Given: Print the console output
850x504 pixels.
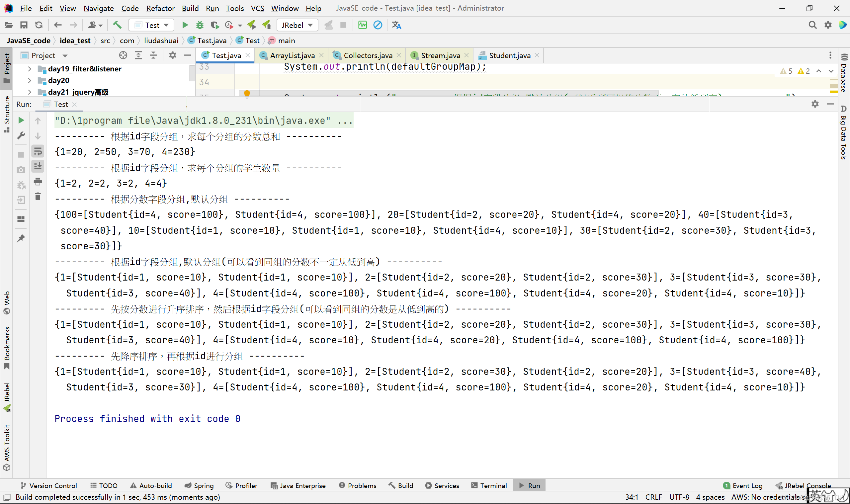Looking at the screenshot, I should (x=38, y=182).
